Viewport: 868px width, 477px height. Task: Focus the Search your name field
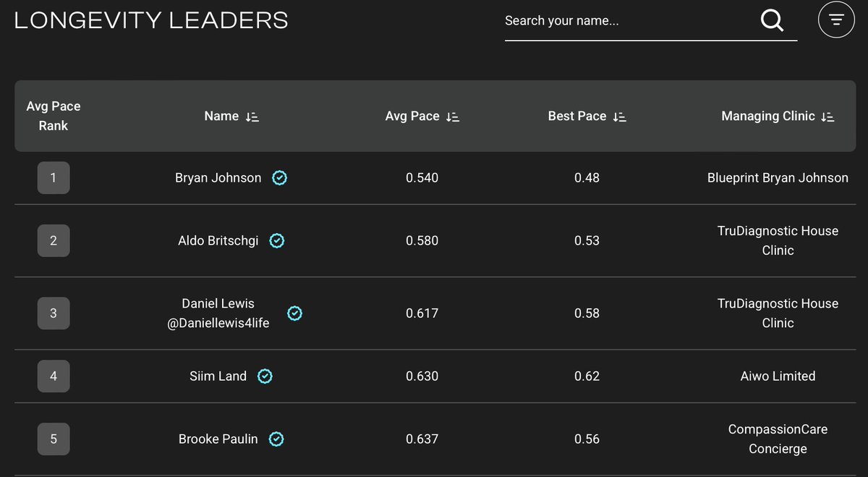[x=629, y=21]
